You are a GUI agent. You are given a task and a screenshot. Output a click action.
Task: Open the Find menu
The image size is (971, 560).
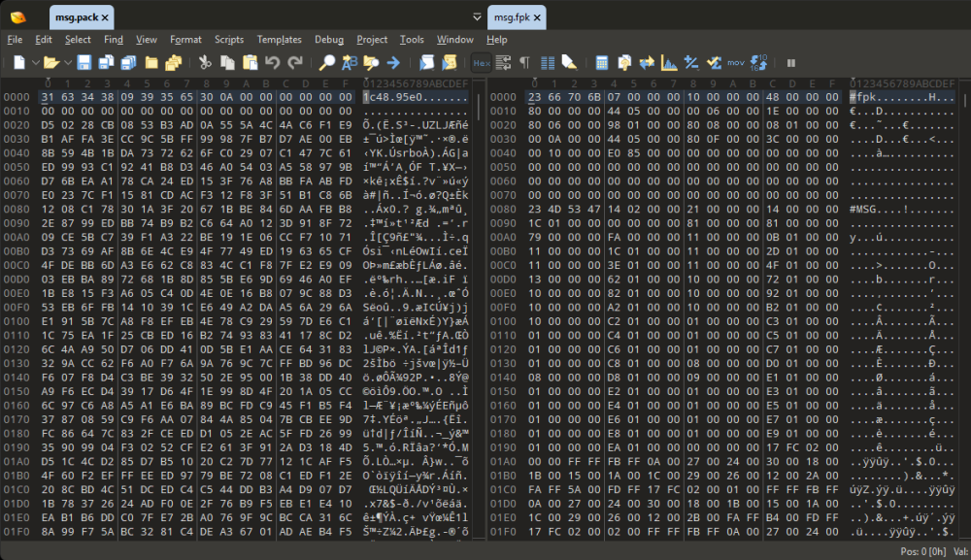pyautogui.click(x=114, y=39)
